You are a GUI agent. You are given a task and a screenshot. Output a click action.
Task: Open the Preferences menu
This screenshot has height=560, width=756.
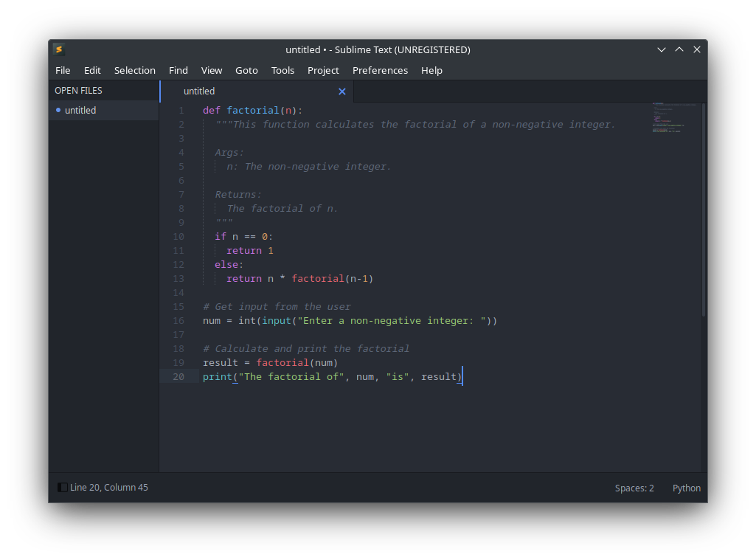pos(380,70)
